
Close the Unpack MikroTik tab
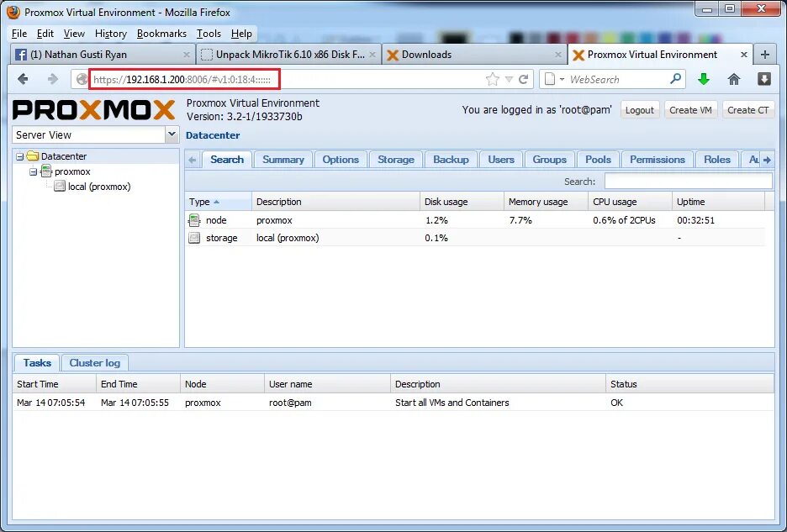(372, 55)
